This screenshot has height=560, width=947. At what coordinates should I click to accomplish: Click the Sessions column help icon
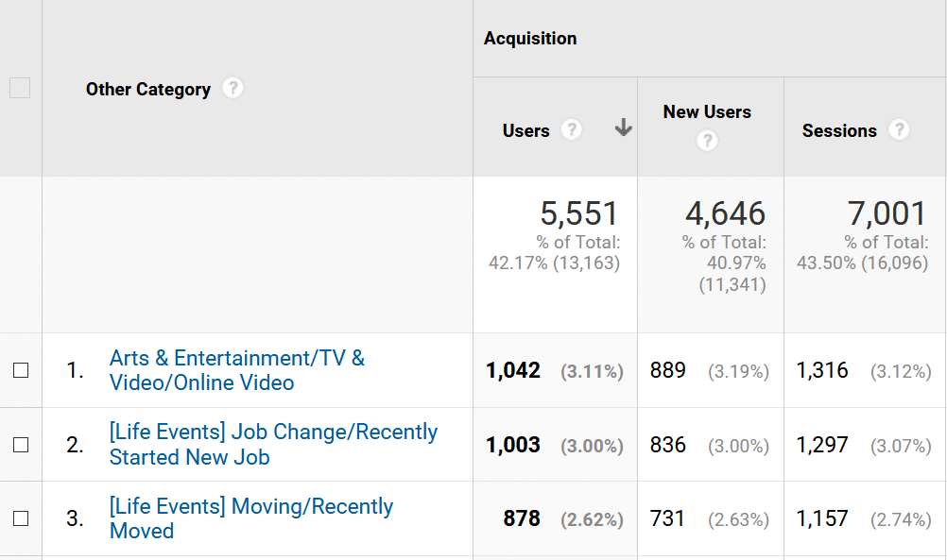point(899,129)
